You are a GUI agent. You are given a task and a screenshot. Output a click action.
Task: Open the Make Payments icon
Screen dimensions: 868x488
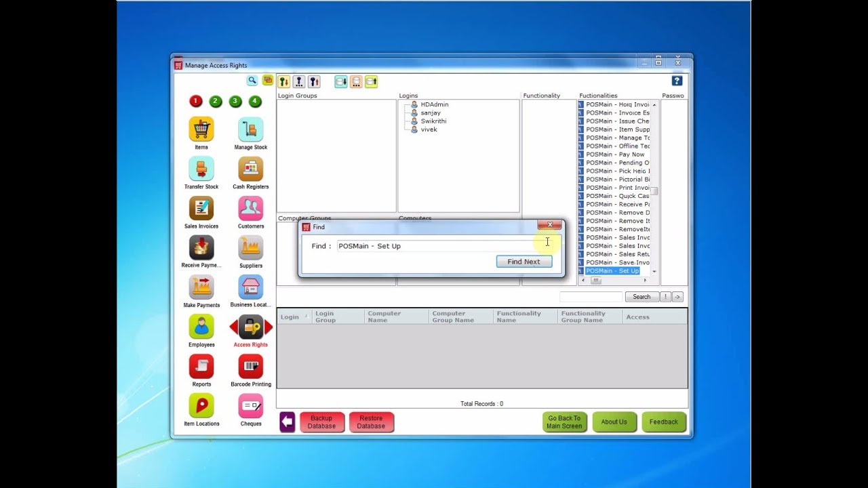click(x=201, y=287)
